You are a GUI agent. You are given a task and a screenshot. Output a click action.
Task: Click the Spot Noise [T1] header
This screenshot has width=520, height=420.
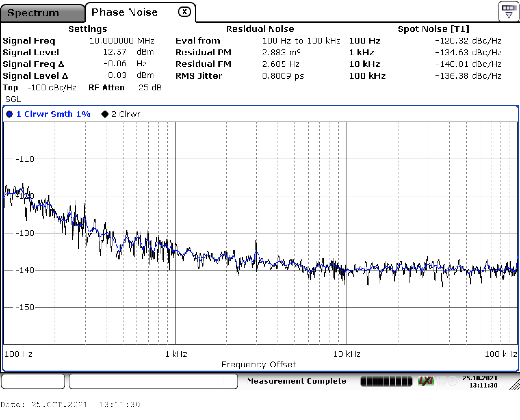(434, 29)
